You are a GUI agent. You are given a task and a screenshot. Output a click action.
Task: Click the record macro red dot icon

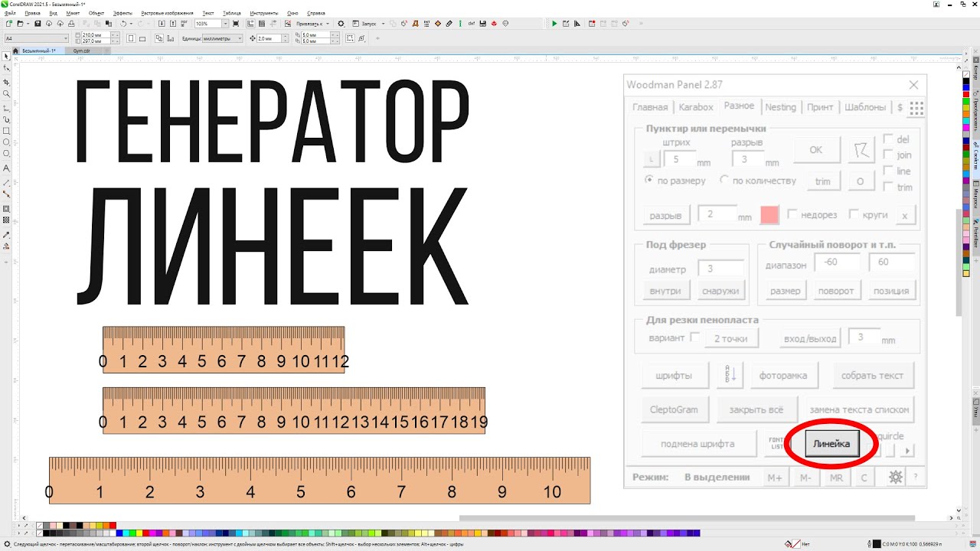593,24
